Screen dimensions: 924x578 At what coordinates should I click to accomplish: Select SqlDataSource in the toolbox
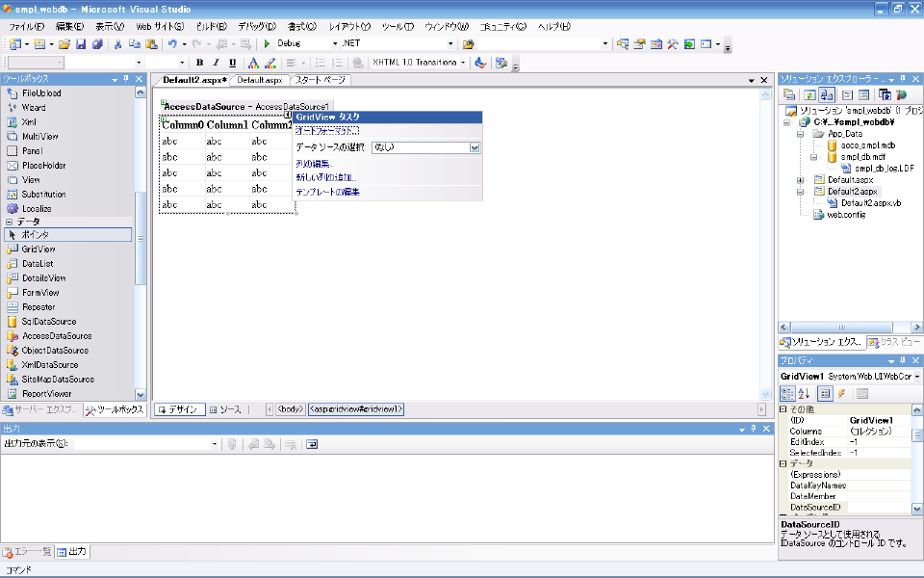[x=49, y=322]
